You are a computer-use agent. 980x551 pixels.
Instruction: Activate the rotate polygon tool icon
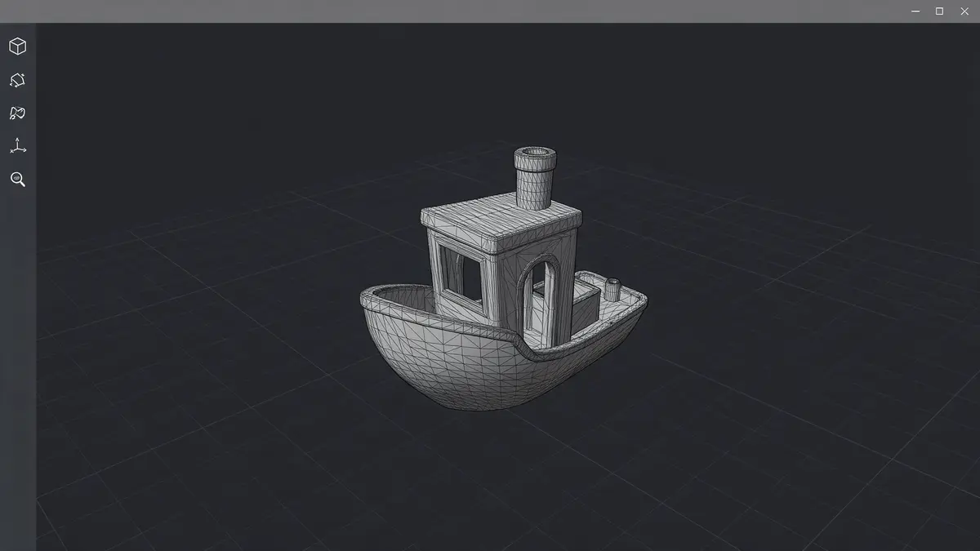click(17, 80)
